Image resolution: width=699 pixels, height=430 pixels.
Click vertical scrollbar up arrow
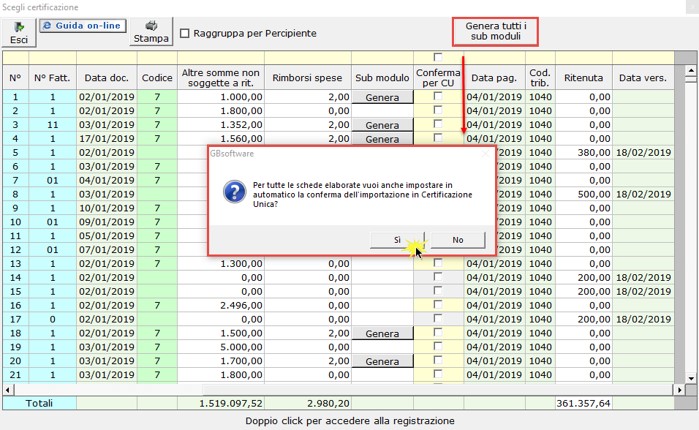[691, 70]
